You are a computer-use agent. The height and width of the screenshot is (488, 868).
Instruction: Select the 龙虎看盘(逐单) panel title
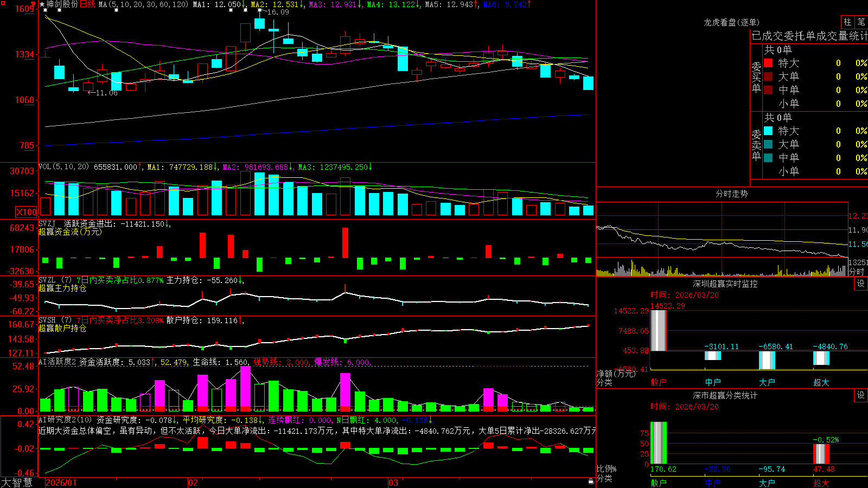click(x=731, y=22)
